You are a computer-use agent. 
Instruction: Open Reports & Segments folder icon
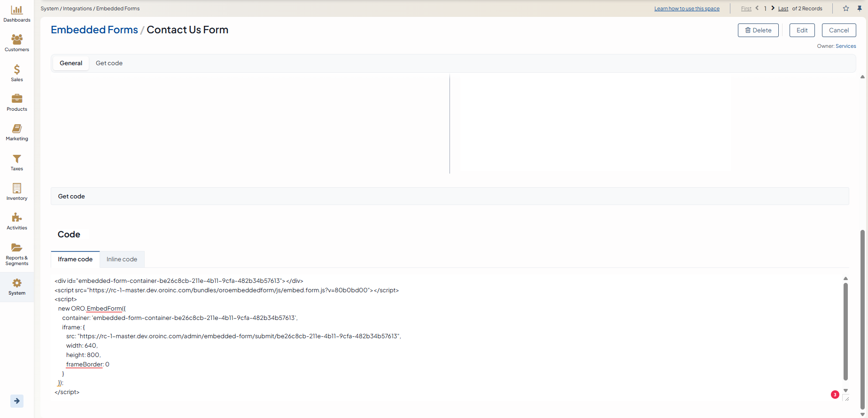click(17, 248)
